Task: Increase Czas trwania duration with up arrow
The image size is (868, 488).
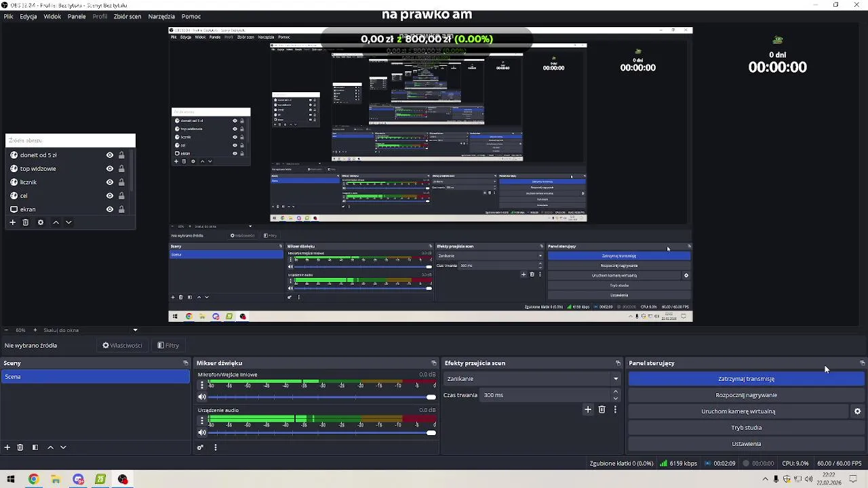Action: 616,392
